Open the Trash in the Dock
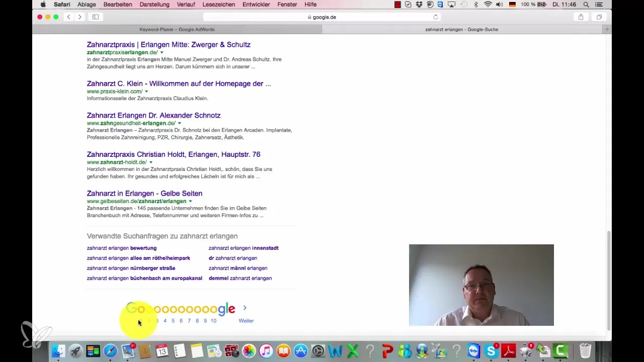This screenshot has width=644, height=362. pyautogui.click(x=585, y=351)
